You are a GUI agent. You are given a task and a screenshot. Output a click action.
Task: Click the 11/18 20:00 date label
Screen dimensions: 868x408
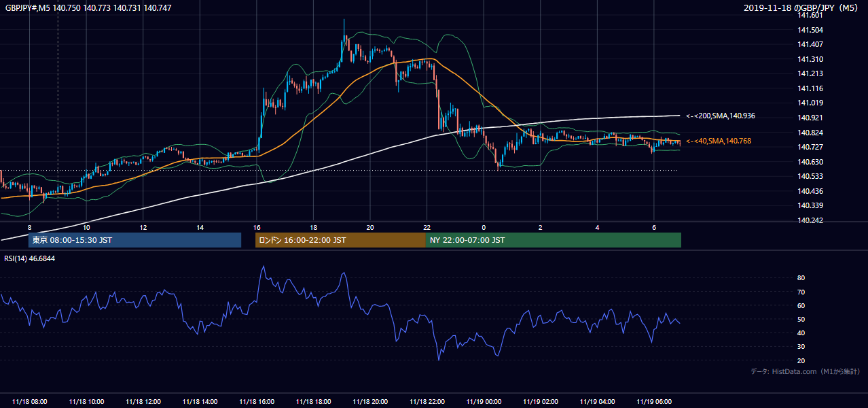(x=370, y=401)
